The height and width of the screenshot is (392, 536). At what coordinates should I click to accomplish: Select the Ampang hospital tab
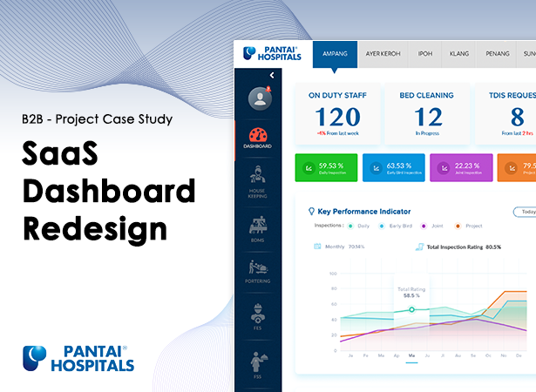tap(335, 53)
